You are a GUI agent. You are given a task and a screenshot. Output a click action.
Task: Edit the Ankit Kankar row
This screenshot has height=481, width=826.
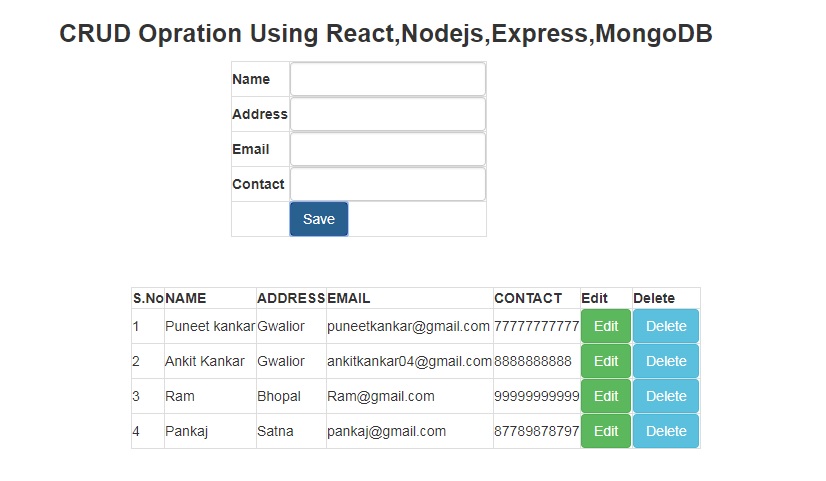tap(606, 361)
